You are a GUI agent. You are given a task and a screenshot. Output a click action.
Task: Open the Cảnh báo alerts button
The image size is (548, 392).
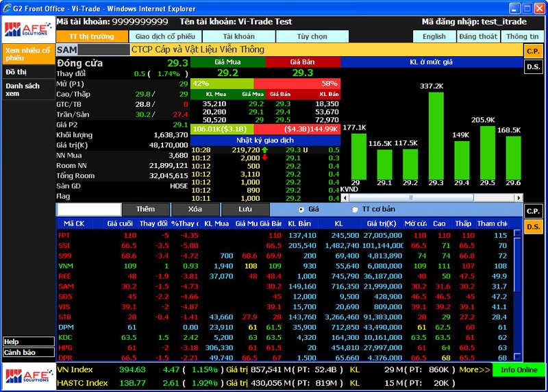click(29, 352)
